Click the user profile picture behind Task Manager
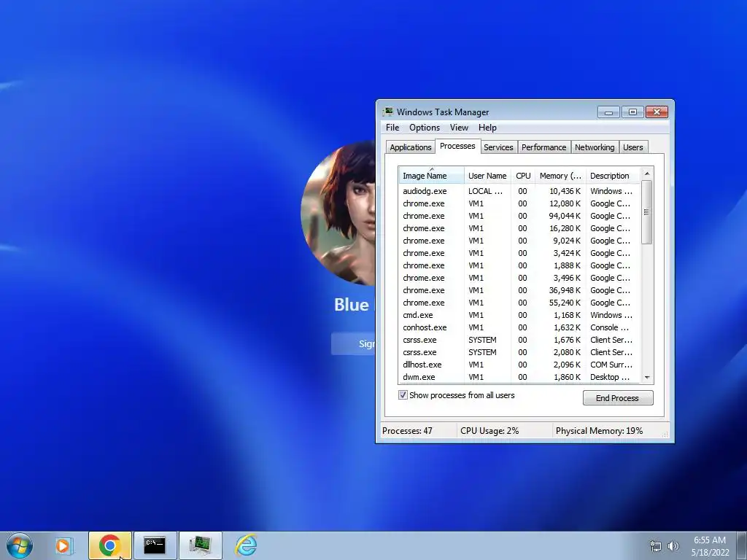Screen dimensions: 747x560 [338, 212]
